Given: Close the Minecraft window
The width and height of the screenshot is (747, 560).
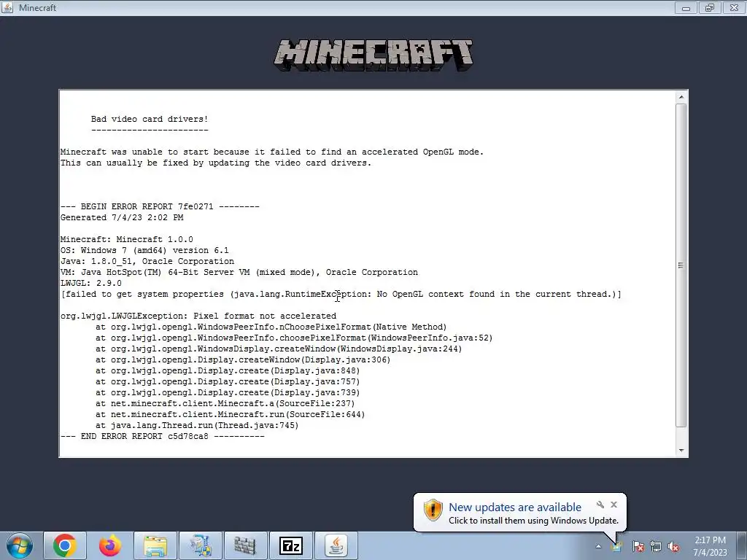Looking at the screenshot, I should 734,7.
